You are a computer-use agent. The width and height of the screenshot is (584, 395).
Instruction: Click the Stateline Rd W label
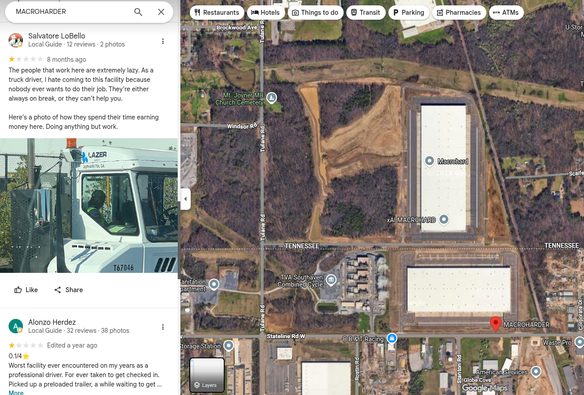(286, 336)
